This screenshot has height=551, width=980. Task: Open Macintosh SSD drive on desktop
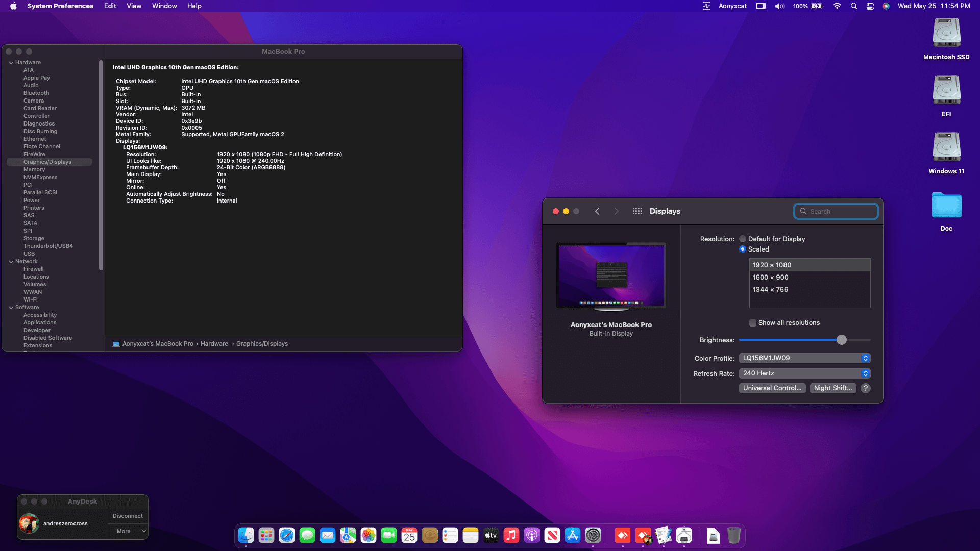pyautogui.click(x=946, y=34)
